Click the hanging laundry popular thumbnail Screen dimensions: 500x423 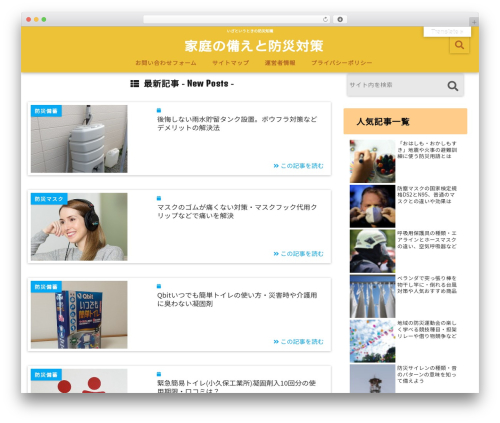[372, 296]
